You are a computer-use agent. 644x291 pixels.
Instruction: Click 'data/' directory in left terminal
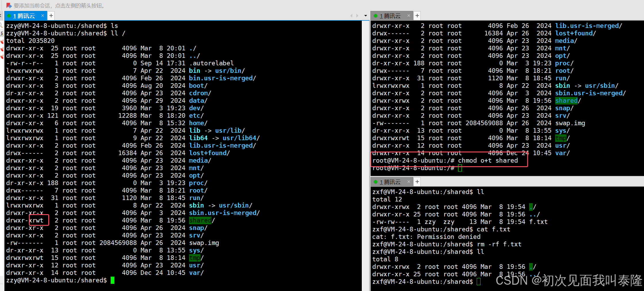pyautogui.click(x=198, y=100)
